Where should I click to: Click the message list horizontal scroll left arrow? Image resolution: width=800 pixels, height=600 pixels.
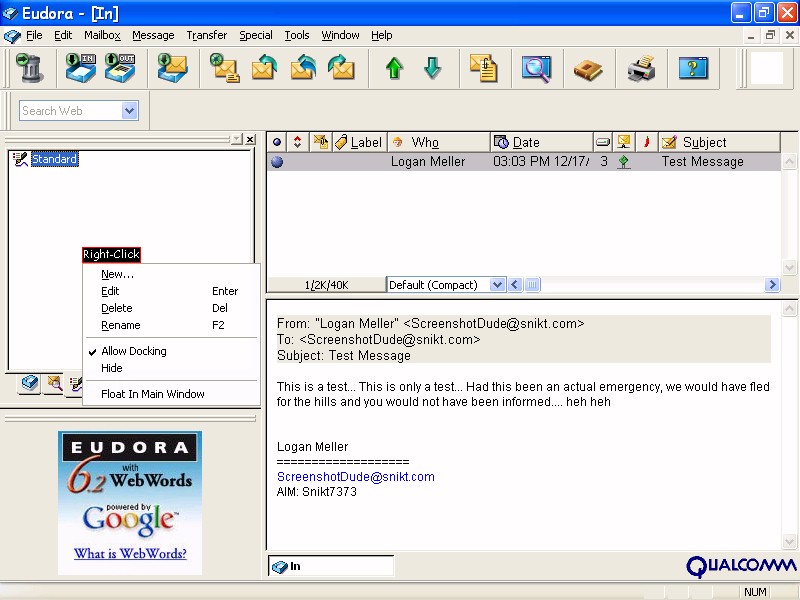(x=515, y=285)
